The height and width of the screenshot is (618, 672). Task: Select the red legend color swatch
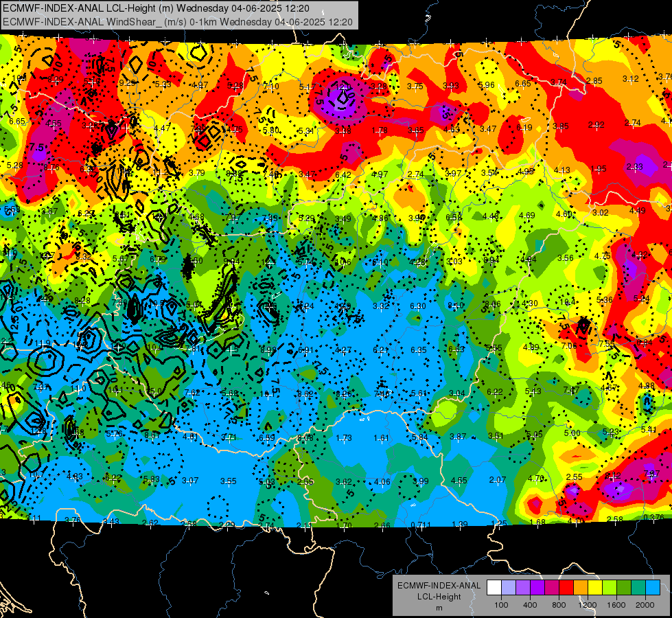(566, 588)
